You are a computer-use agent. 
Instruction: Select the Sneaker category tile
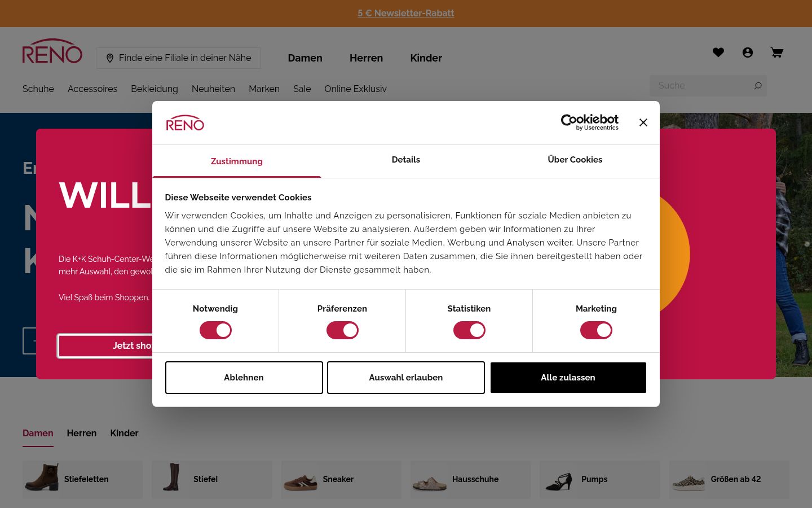click(x=341, y=479)
